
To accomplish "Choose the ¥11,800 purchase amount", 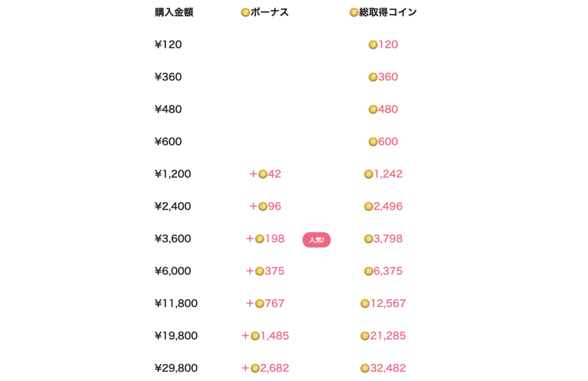I will (176, 303).
